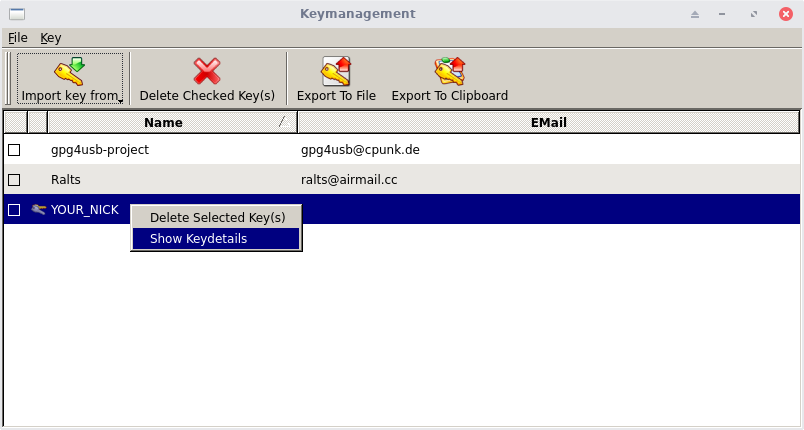Check the gpg4usb-project key checkbox
This screenshot has height=430, width=804.
click(14, 150)
